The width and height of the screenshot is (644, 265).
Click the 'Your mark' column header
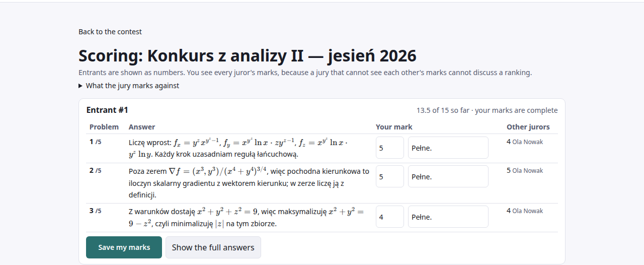(x=394, y=127)
